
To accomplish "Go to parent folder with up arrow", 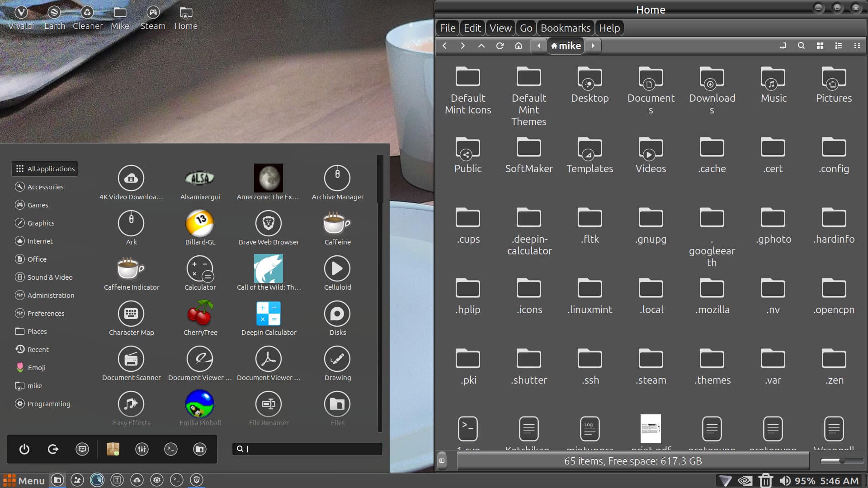I will pyautogui.click(x=481, y=46).
